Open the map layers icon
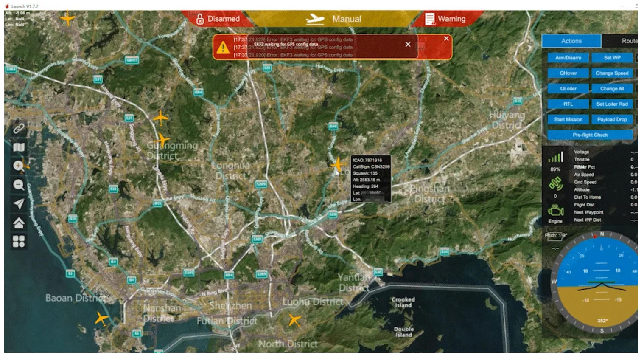 19,147
